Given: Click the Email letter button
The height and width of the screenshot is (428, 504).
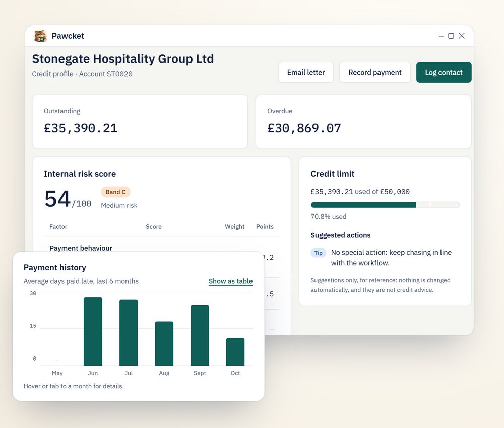Looking at the screenshot, I should click(306, 72).
